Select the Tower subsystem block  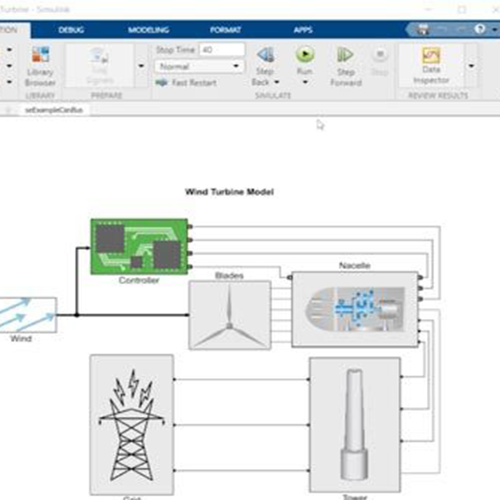[355, 425]
